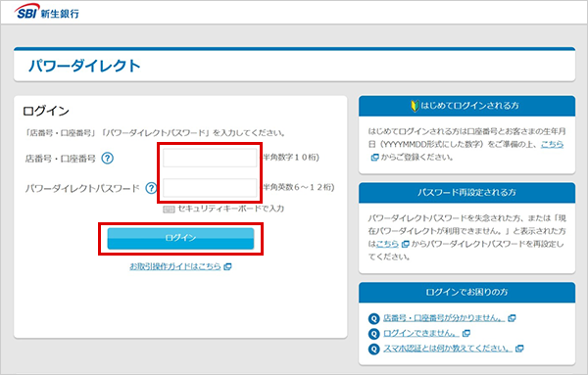Click the SBI Shinsei Bank logo
This screenshot has height=375, width=588.
click(x=47, y=12)
